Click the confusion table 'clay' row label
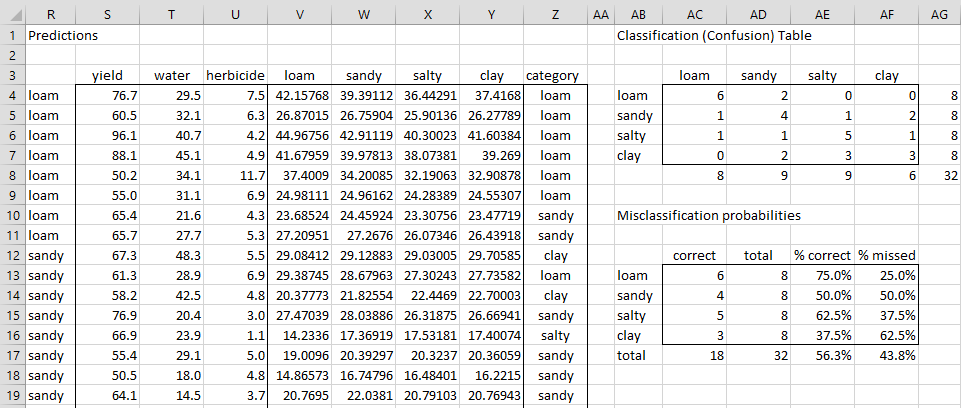This screenshot has width=961, height=408. [638, 156]
